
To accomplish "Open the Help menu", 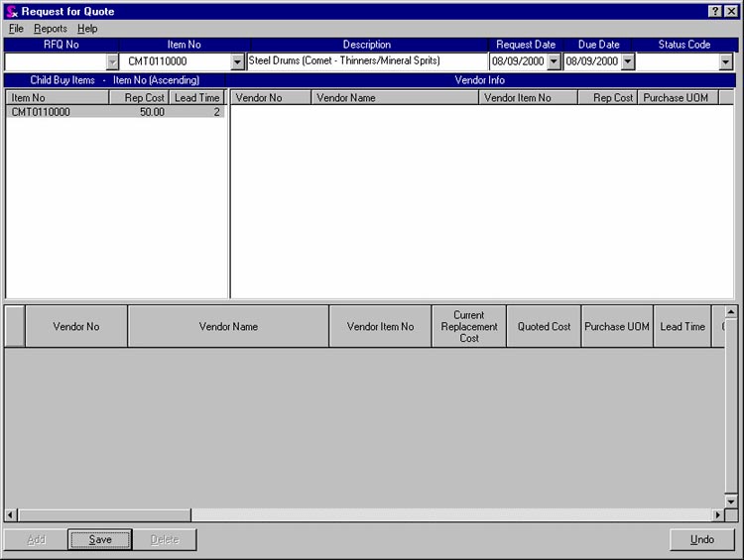I will [x=87, y=29].
